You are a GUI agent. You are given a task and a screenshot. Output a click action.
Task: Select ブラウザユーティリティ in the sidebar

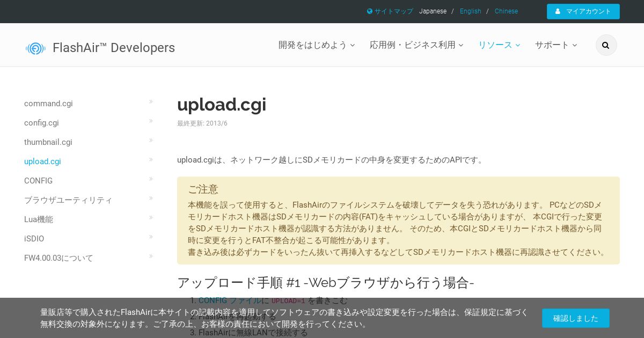tap(68, 200)
